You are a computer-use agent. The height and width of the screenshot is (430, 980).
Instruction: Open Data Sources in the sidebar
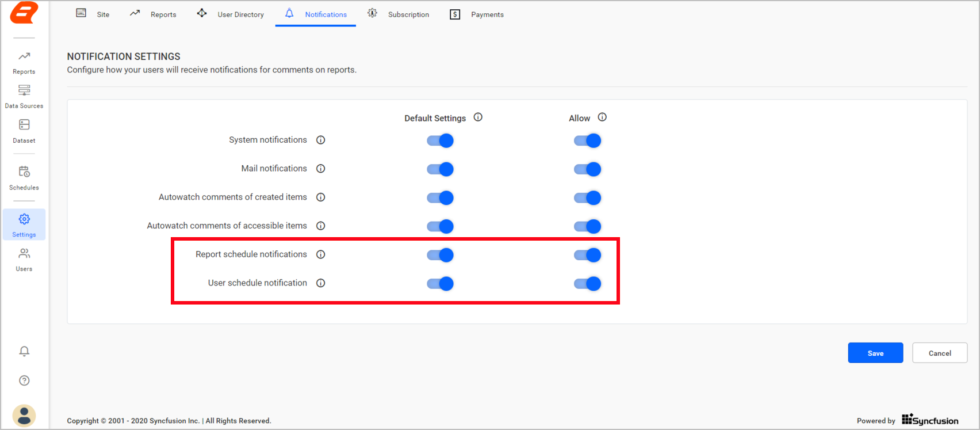(24, 97)
